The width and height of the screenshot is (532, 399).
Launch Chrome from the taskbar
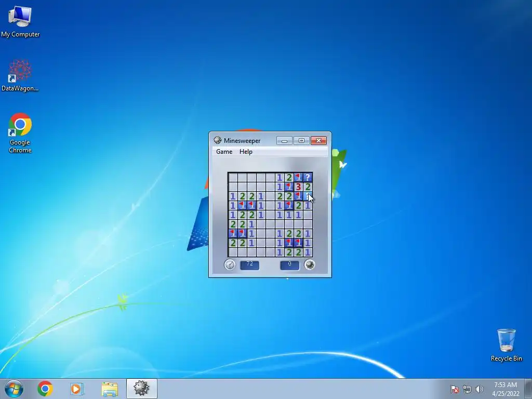[45, 389]
